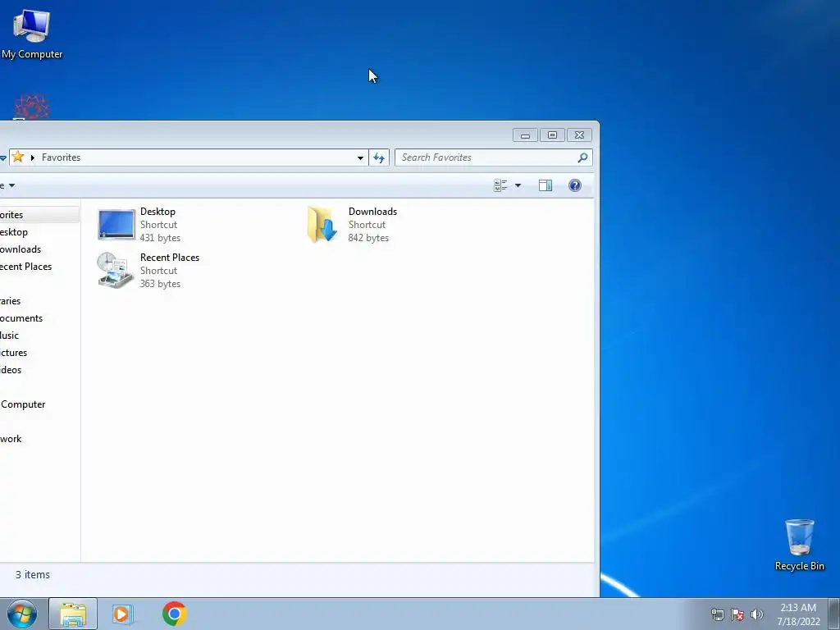The image size is (840, 630).
Task: Select Libraries in the navigation pane
Action: [x=10, y=301]
